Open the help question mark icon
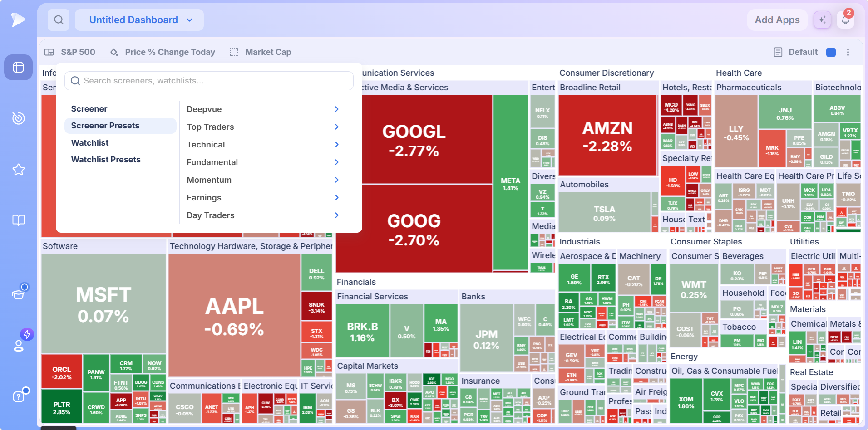Viewport: 868px width, 430px height. coord(18,397)
